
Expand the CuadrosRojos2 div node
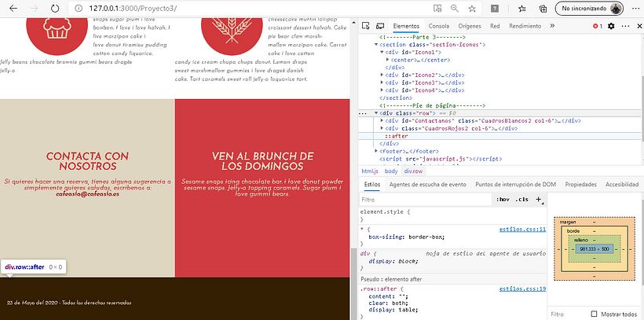pyautogui.click(x=382, y=128)
